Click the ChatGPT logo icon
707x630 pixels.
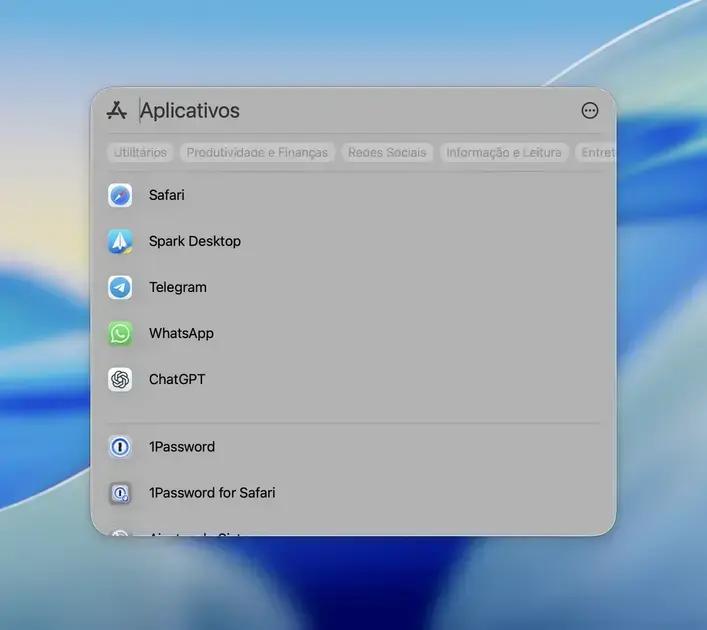point(120,379)
